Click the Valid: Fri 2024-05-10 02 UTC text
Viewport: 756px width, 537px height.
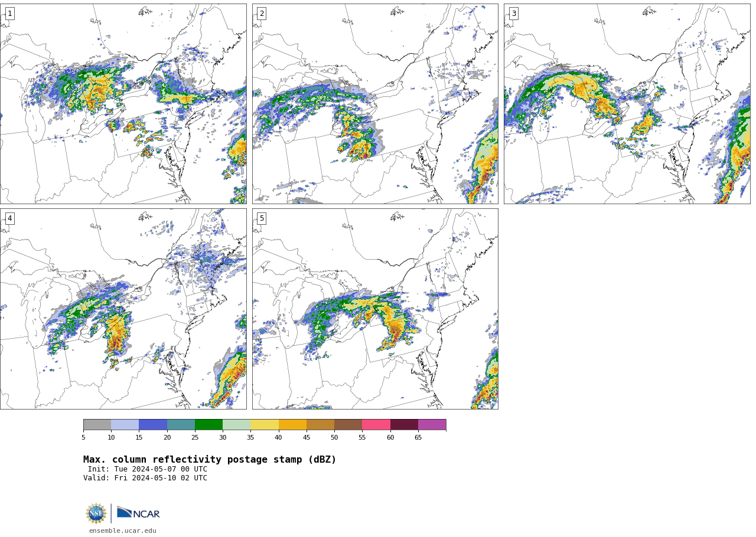coord(145,478)
